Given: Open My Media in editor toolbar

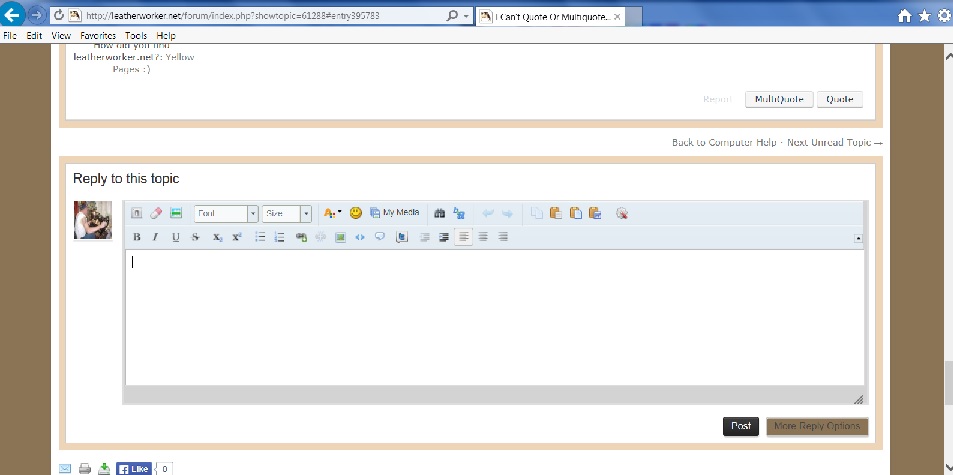Looking at the screenshot, I should click(394, 213).
